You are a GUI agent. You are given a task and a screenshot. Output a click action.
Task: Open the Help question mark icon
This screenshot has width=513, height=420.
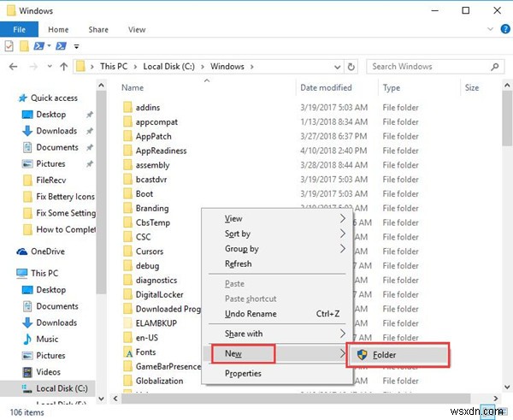pos(505,29)
